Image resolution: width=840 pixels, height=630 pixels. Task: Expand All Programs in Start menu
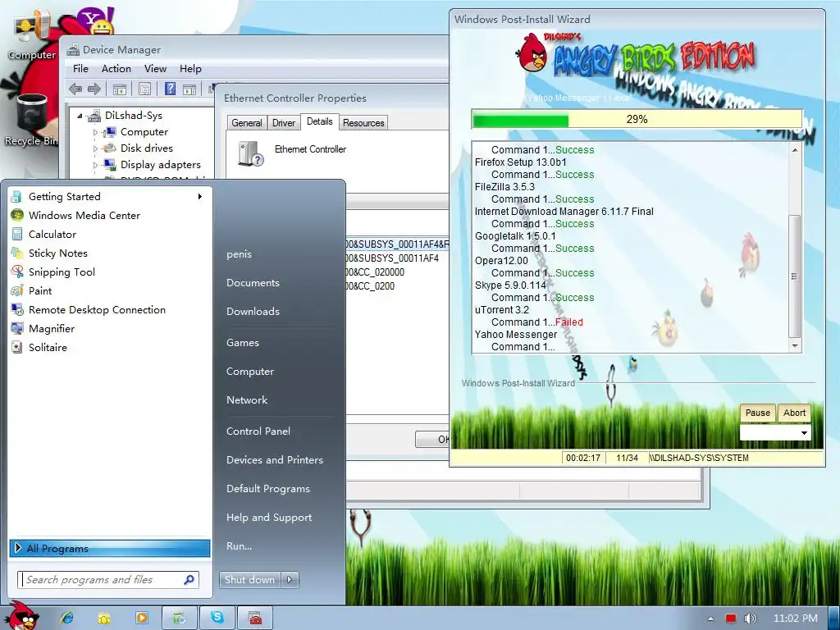[110, 548]
